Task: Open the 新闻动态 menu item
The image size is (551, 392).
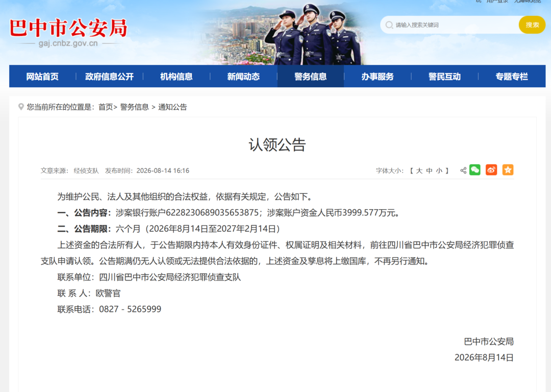Action: (243, 76)
